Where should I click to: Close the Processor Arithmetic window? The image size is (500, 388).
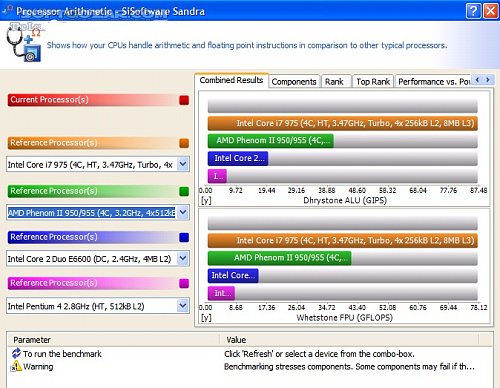491,11
